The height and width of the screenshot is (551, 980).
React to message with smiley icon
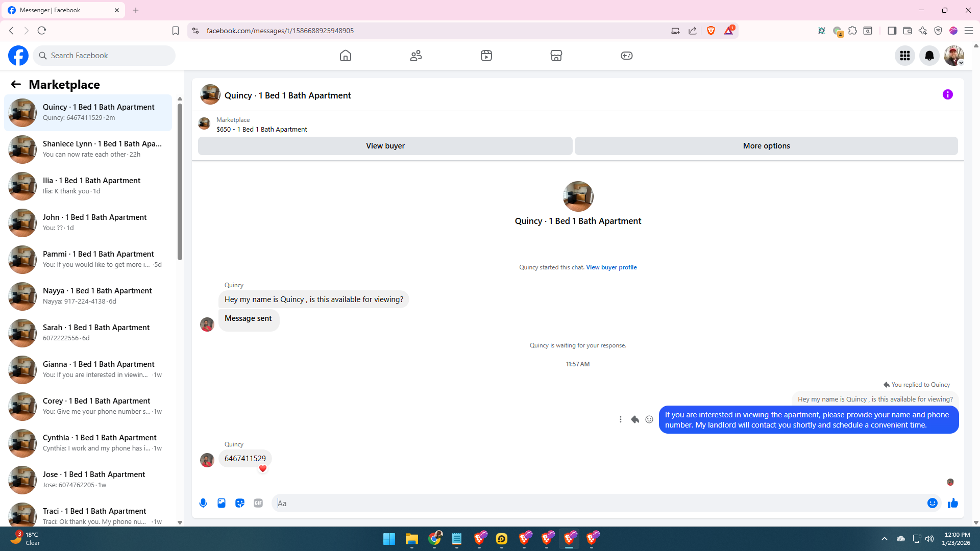click(x=649, y=419)
